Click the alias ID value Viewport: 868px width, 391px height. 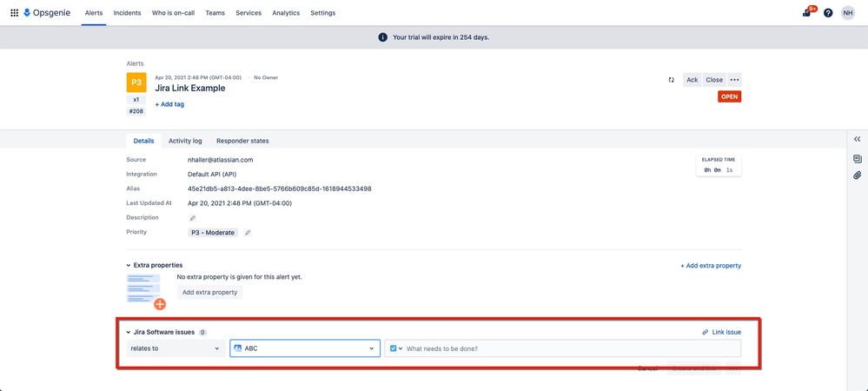pyautogui.click(x=280, y=189)
